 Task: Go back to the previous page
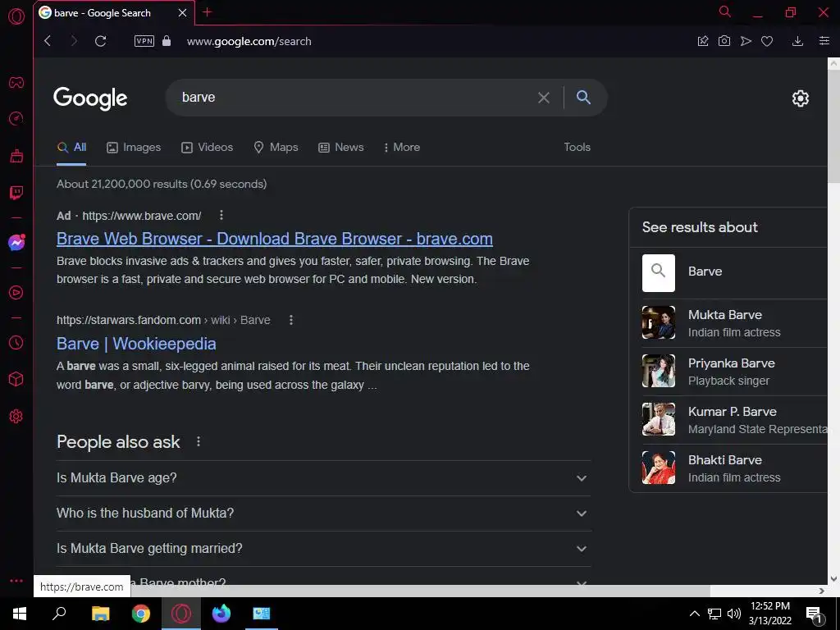tap(48, 41)
